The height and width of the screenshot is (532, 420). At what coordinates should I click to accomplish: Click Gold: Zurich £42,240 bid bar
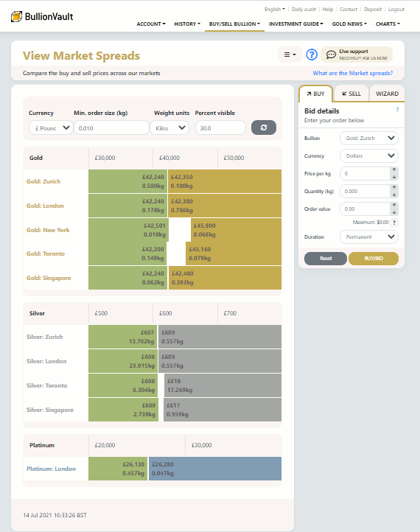pos(128,181)
